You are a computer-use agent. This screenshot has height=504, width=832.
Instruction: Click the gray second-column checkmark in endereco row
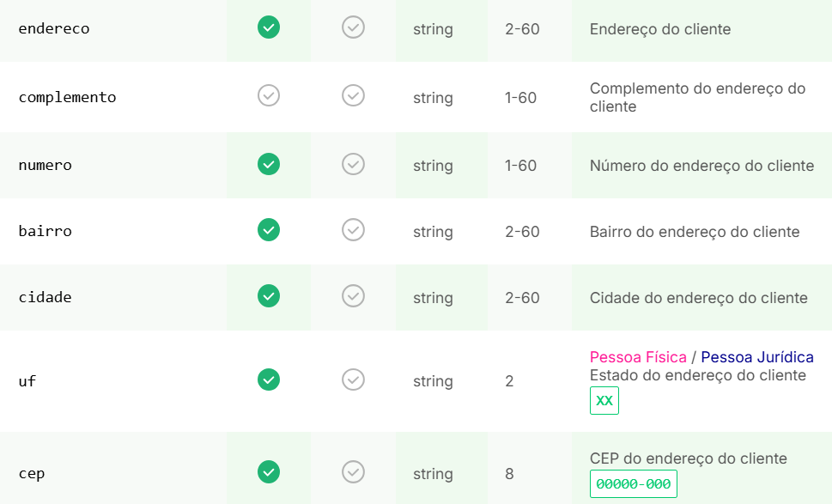354,27
